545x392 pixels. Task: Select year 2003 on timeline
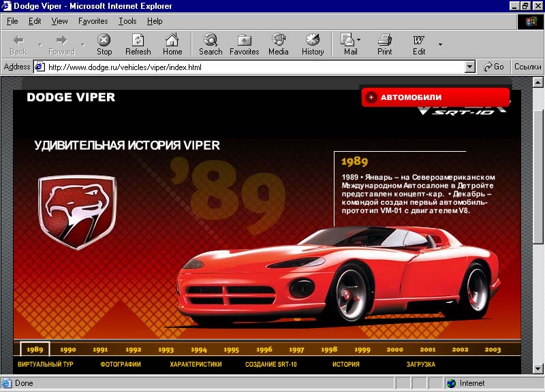[493, 349]
